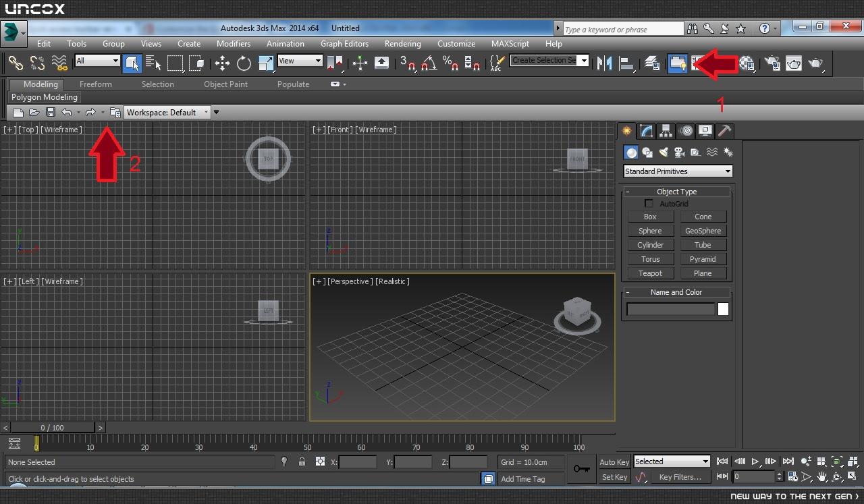Open the Key Filters dialog

coord(680,477)
